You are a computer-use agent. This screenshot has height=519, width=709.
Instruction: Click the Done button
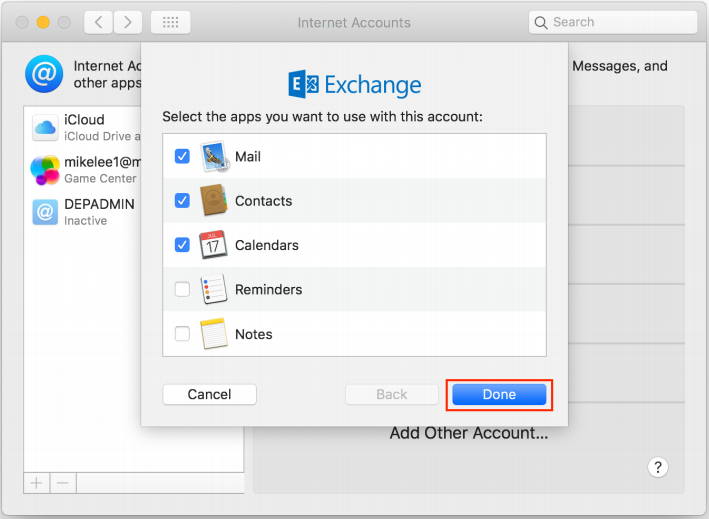click(499, 395)
